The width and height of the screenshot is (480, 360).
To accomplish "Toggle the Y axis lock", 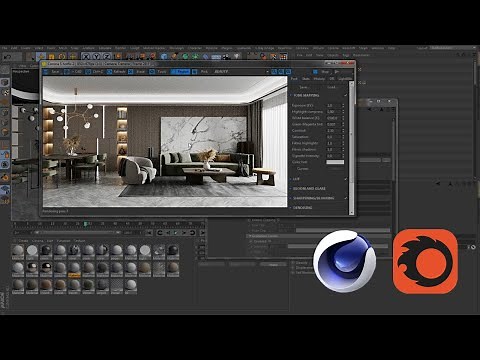I will 96,56.
